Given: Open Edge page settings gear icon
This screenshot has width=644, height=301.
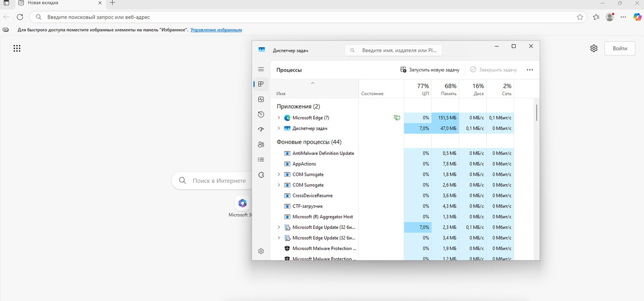Looking at the screenshot, I should [594, 48].
